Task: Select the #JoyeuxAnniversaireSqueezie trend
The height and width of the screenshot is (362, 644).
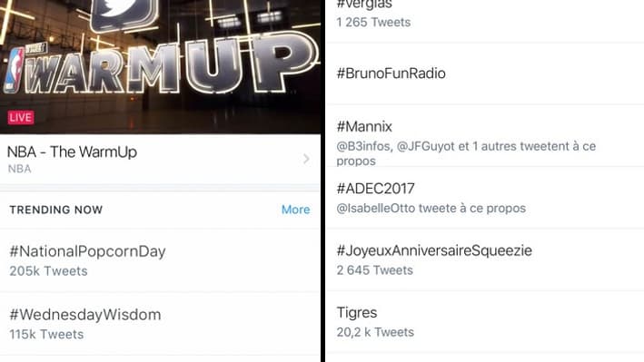Action: click(485, 259)
